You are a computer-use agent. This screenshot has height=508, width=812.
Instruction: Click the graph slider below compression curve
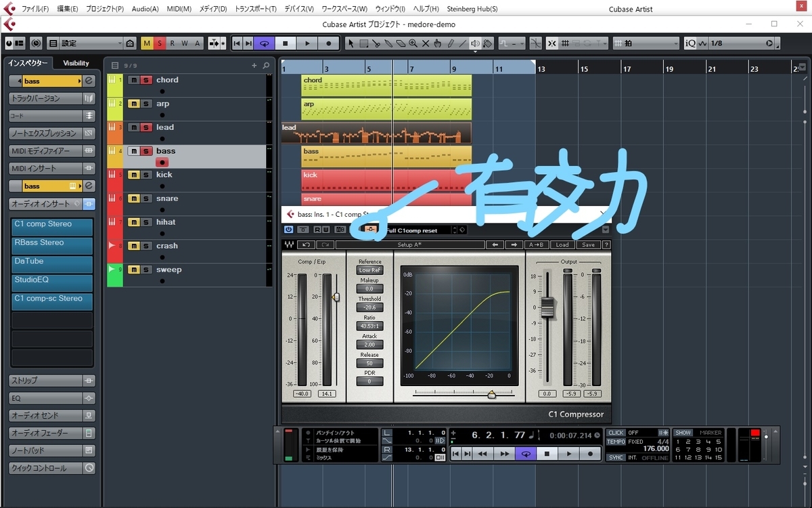tap(492, 394)
